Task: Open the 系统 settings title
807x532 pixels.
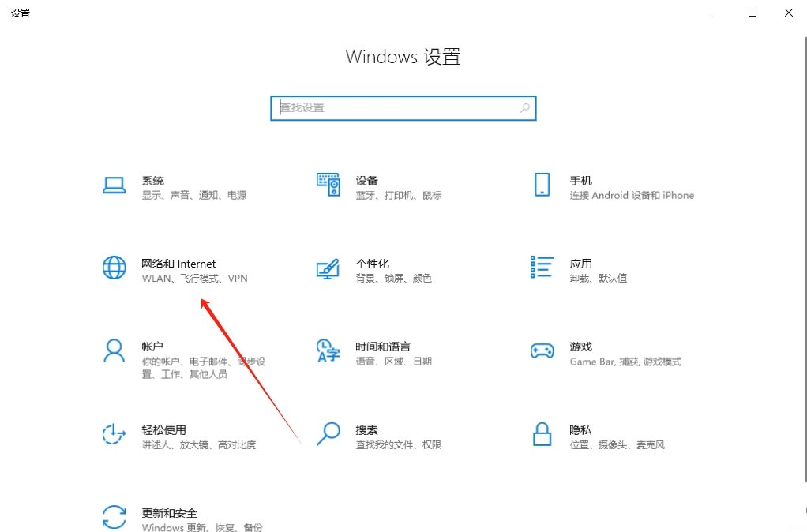Action: [x=153, y=181]
